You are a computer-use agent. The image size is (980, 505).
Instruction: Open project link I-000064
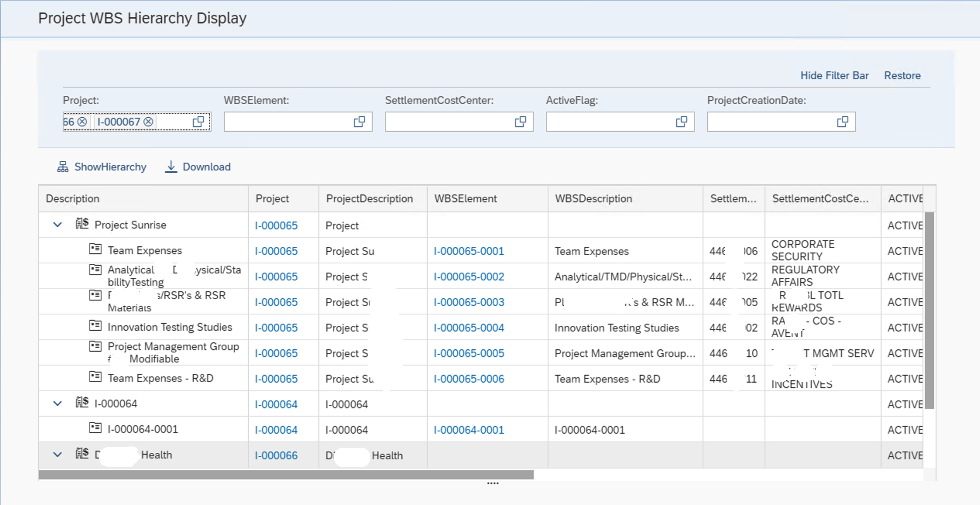tap(275, 404)
